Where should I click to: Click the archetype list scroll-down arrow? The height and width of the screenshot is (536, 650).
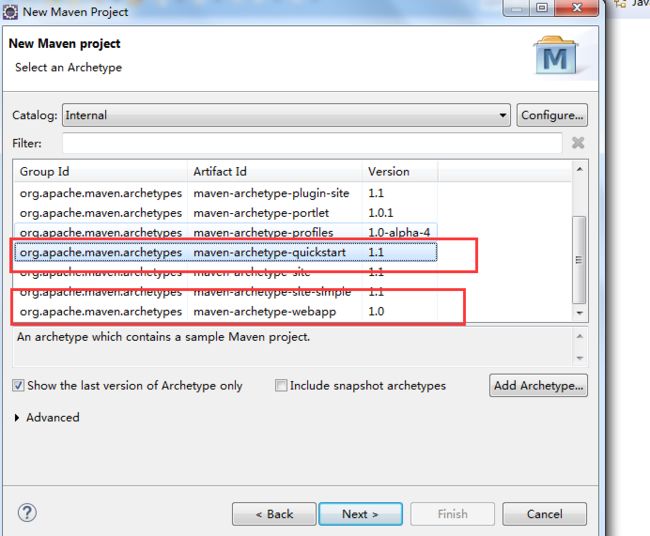click(x=580, y=313)
